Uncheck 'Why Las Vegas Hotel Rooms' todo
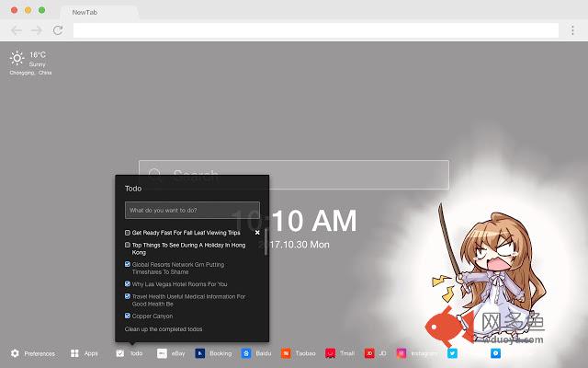This screenshot has width=588, height=368. coord(128,284)
